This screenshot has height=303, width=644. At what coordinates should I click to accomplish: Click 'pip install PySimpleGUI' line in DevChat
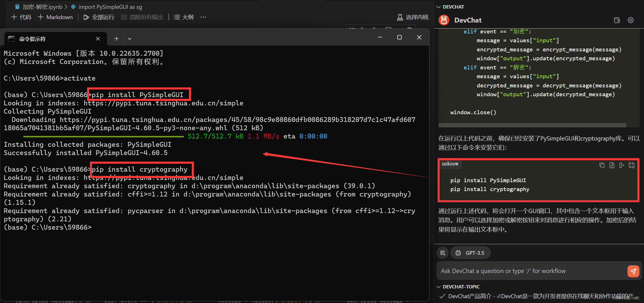[488, 180]
